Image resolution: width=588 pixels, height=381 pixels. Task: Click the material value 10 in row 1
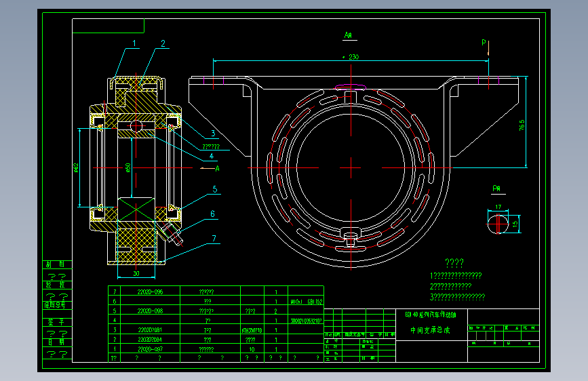pos(252,349)
